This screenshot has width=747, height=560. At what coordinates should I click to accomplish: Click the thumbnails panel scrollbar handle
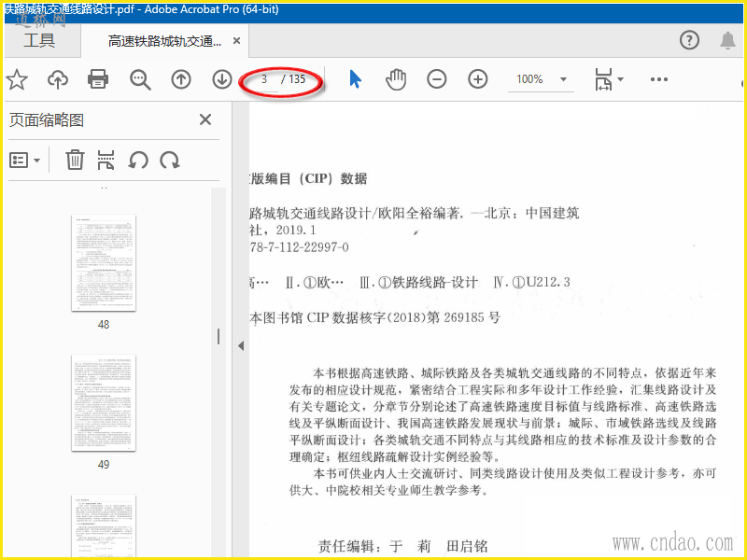[x=218, y=336]
